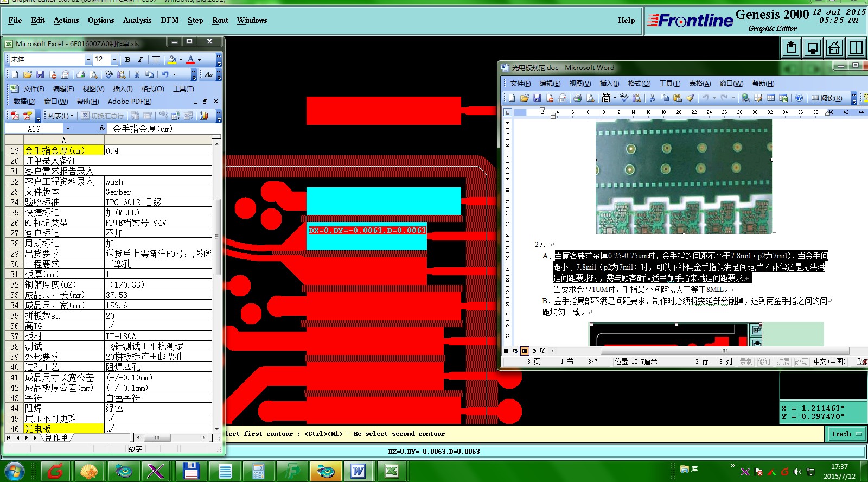Click the Genesis down-arrow panel icon
This screenshot has width=868, height=482.
point(813,48)
